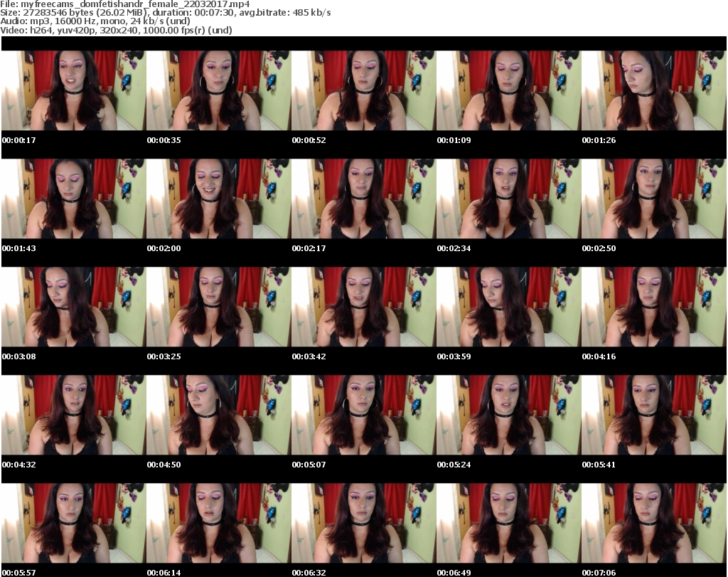
Task: Select the thumbnail frame at 00:02:34
Action: [x=509, y=198]
